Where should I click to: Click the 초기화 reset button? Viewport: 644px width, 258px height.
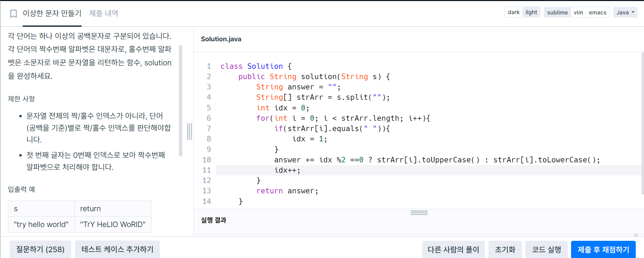coord(505,249)
